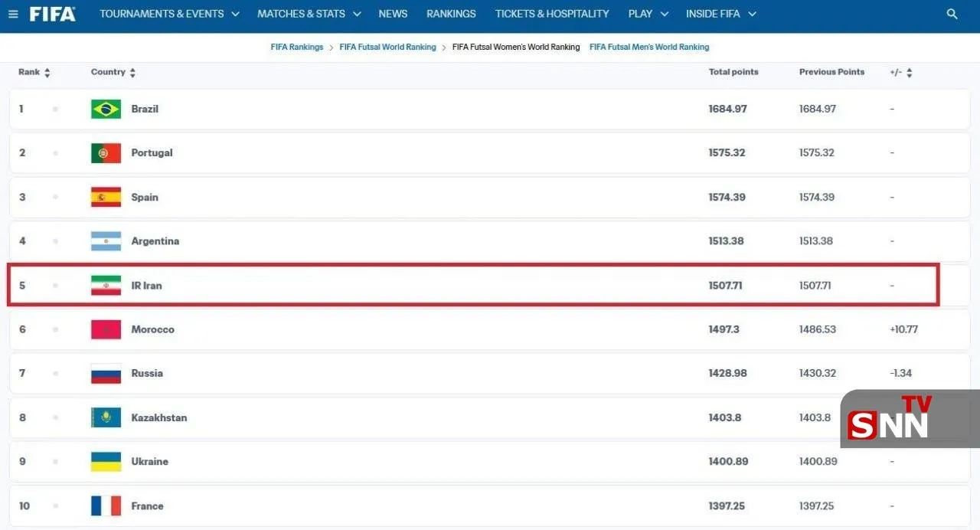The height and width of the screenshot is (530, 980).
Task: Click the France flag icon
Action: (106, 505)
